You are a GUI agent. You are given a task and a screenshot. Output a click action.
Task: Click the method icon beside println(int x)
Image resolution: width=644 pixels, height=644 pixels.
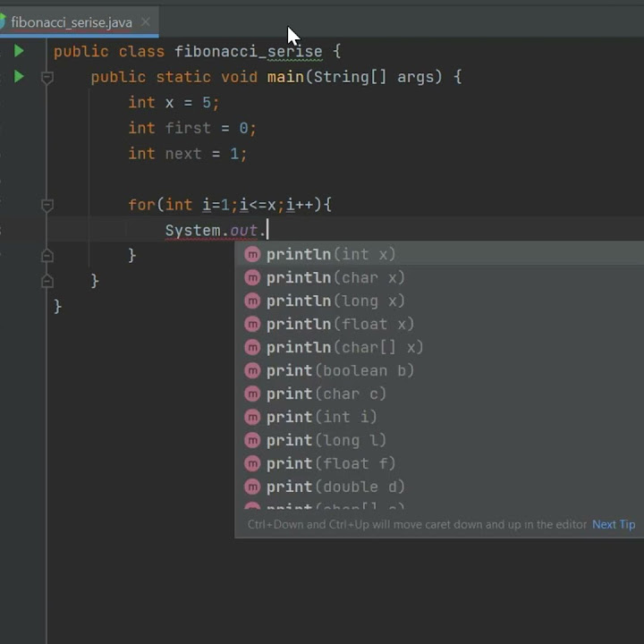coord(252,255)
